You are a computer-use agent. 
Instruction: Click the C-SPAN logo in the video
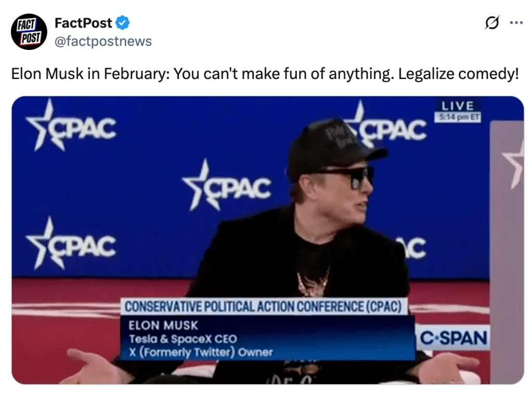coord(453,338)
